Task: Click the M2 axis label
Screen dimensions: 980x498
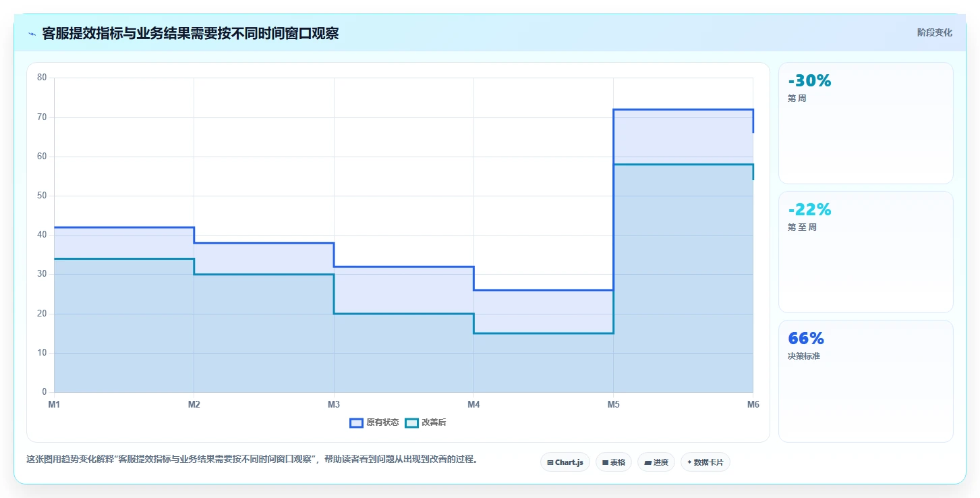Action: (194, 404)
